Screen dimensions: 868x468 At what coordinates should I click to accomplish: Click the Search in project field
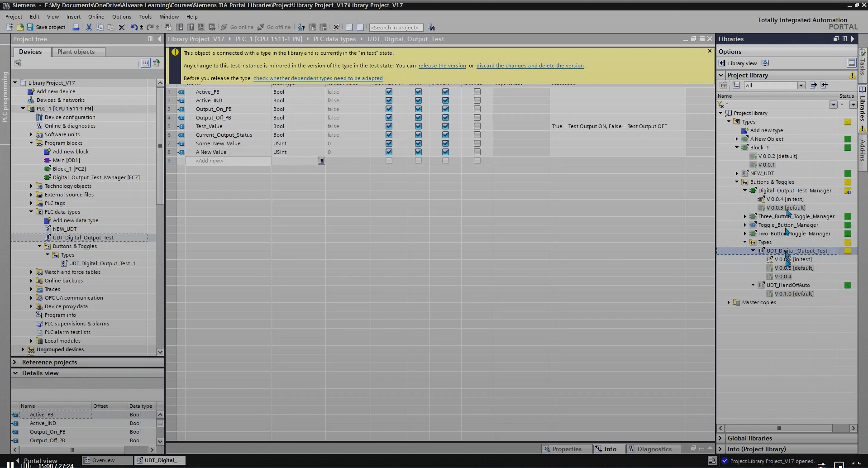[396, 28]
